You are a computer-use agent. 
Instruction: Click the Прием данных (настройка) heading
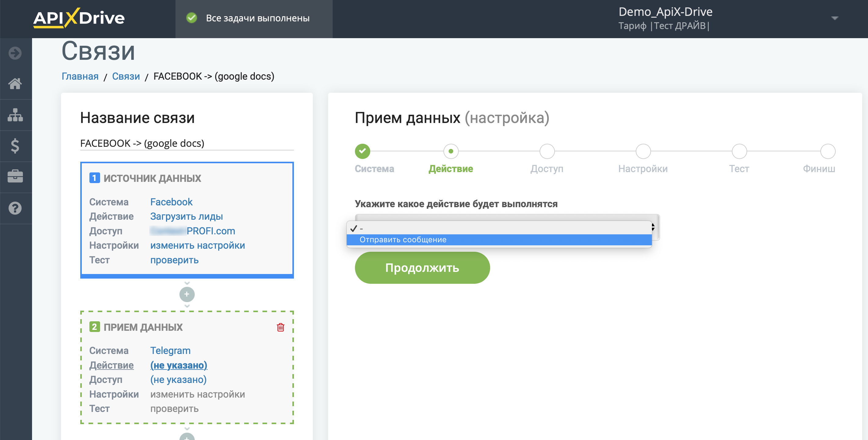point(452,117)
